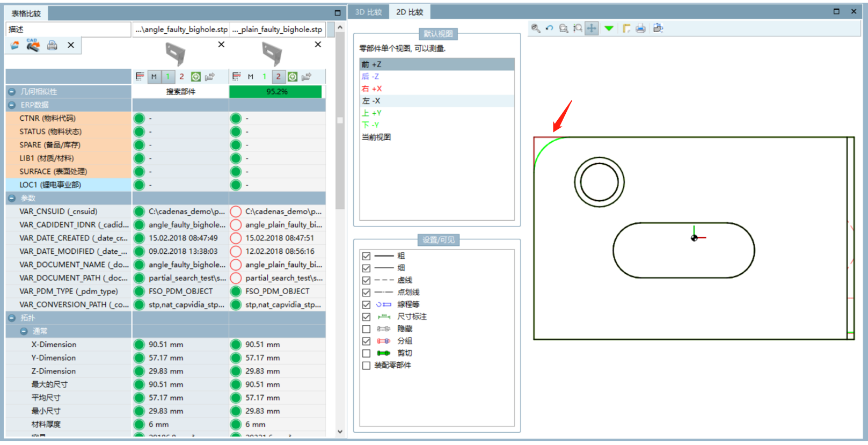Uncheck the 点划线 checkbox
Viewport: 868px width, 445px height.
pyautogui.click(x=366, y=293)
